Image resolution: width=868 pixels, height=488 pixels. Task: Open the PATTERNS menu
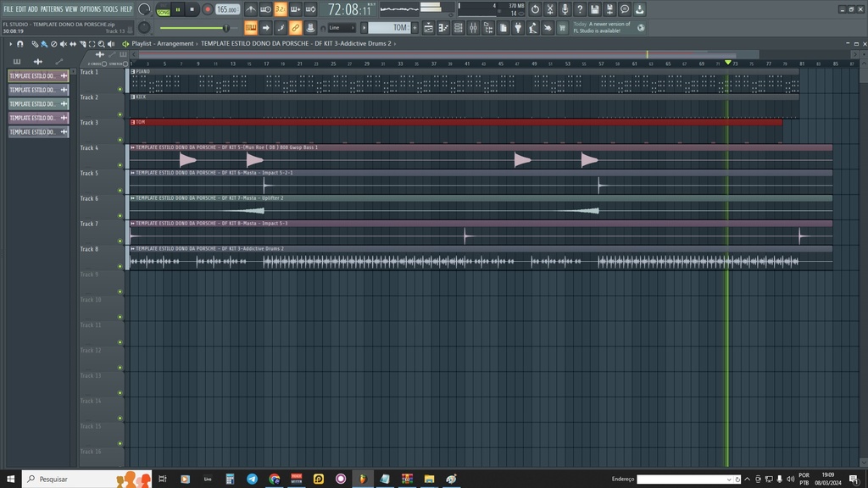click(52, 9)
